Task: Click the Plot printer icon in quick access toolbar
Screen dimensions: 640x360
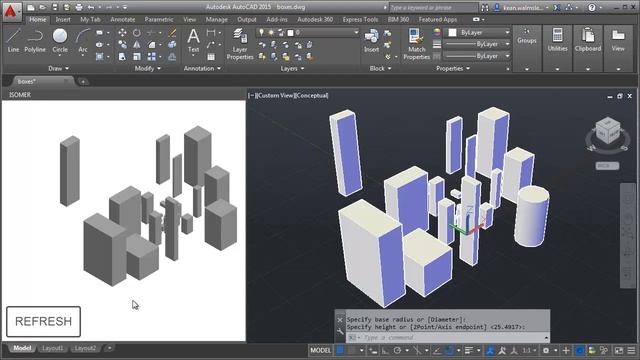Action: click(79, 7)
